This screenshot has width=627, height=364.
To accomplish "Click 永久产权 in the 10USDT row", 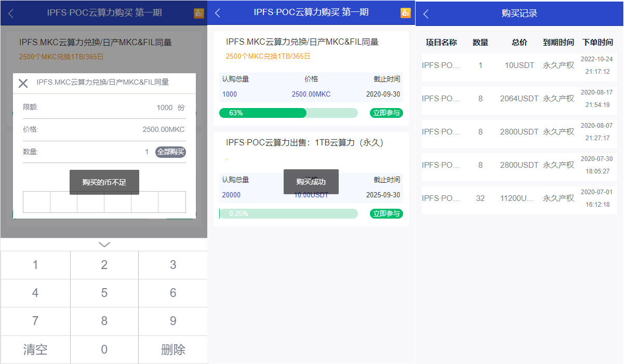I will click(558, 65).
